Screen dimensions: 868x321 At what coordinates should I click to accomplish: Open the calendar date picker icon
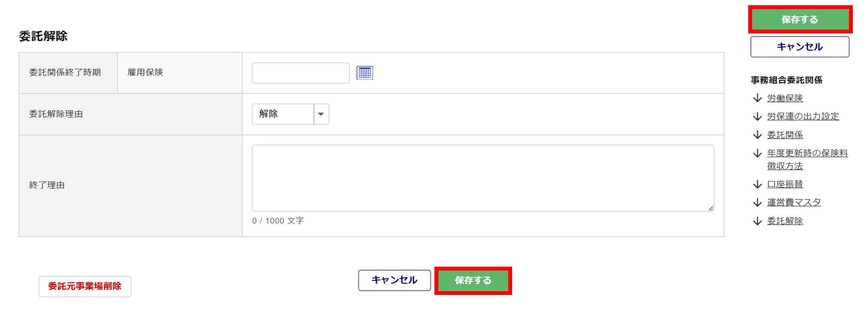[365, 73]
